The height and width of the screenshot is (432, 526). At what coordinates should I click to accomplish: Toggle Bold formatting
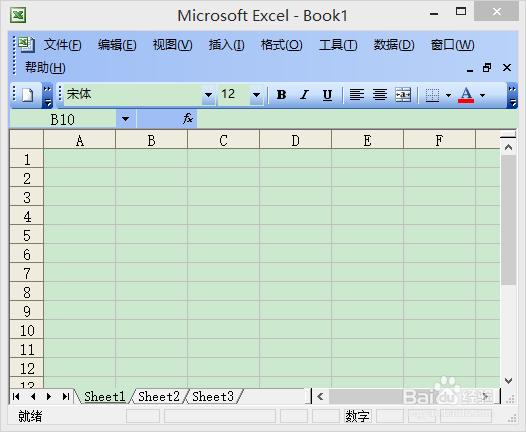coord(281,95)
